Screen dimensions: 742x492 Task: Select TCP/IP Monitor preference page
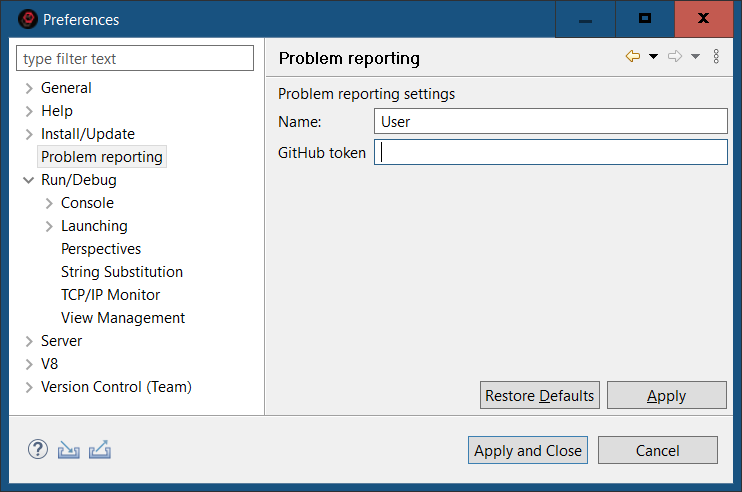pos(110,295)
